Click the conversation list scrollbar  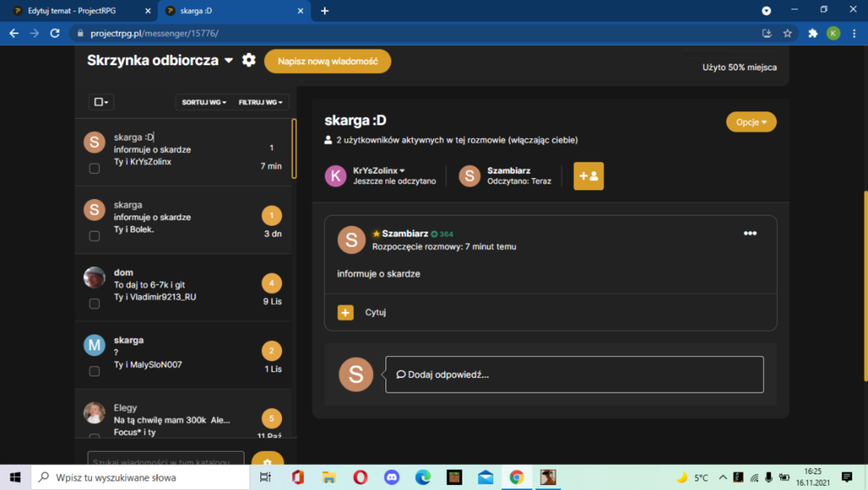click(x=294, y=149)
